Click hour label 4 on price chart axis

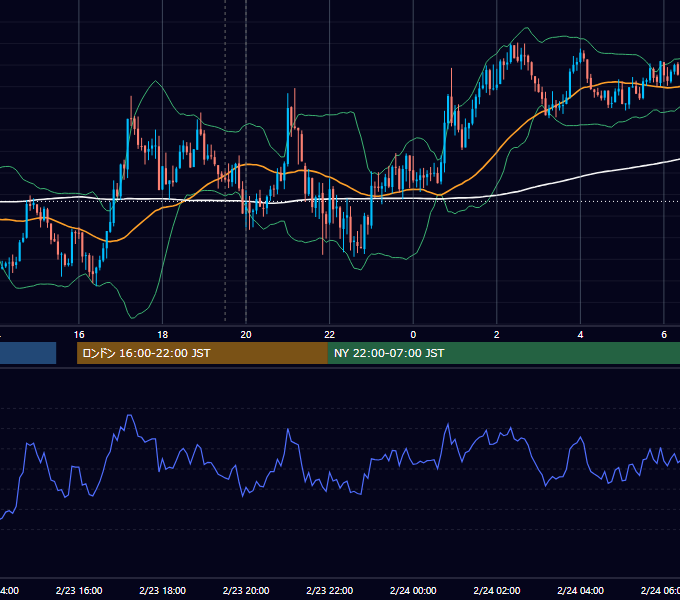[x=580, y=335]
